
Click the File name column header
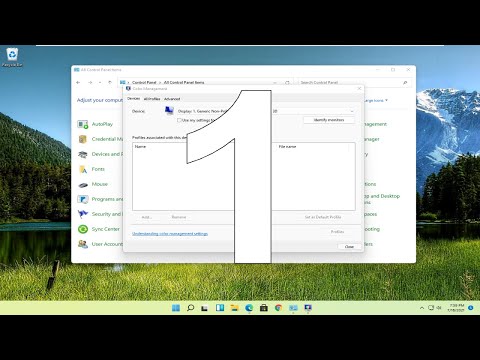coord(287,146)
